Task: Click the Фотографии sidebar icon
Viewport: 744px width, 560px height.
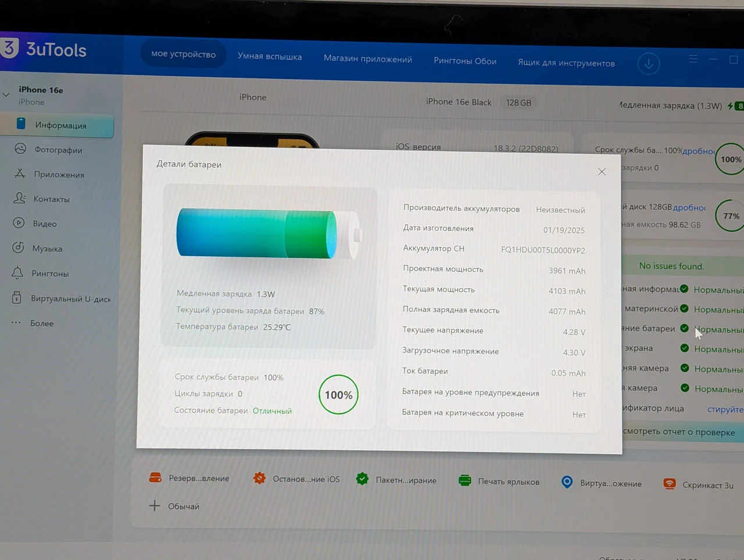Action: click(20, 149)
